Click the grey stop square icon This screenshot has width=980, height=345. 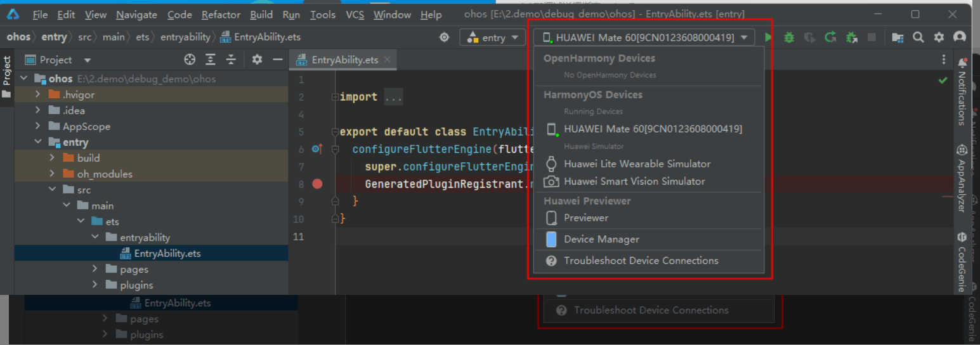pyautogui.click(x=872, y=37)
